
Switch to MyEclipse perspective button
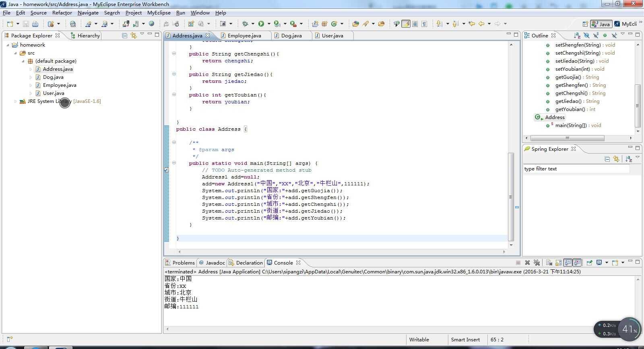pos(625,24)
